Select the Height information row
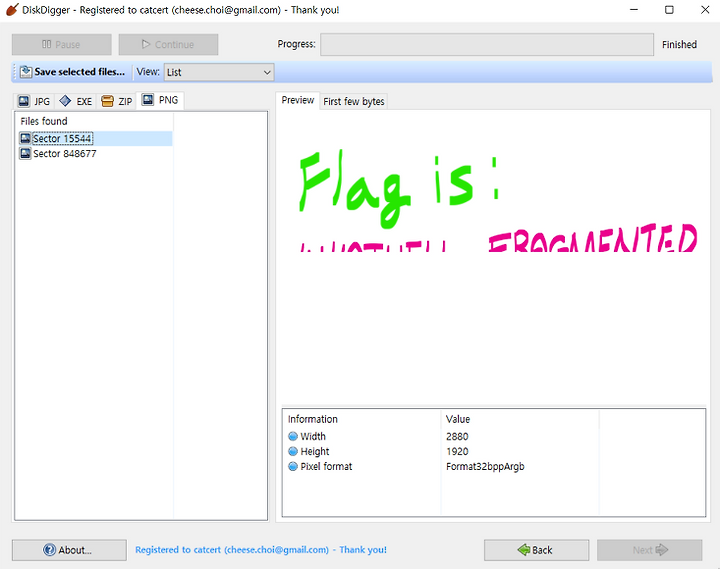Image resolution: width=720 pixels, height=569 pixels. 494,451
